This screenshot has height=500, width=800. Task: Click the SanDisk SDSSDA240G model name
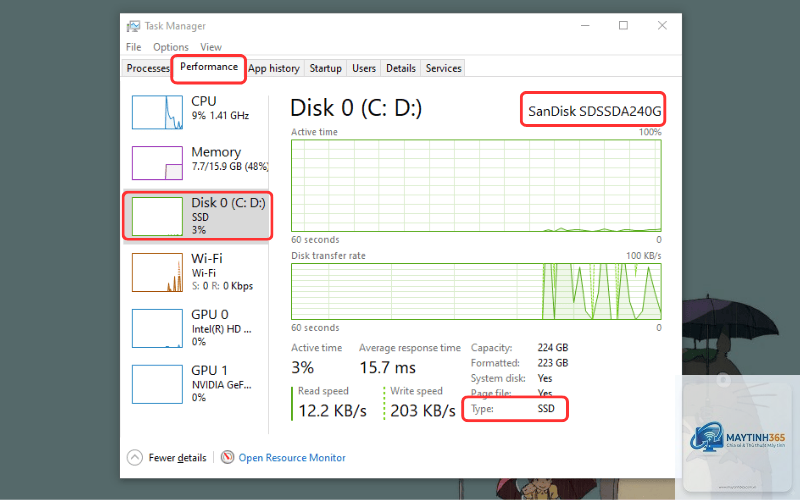point(594,111)
